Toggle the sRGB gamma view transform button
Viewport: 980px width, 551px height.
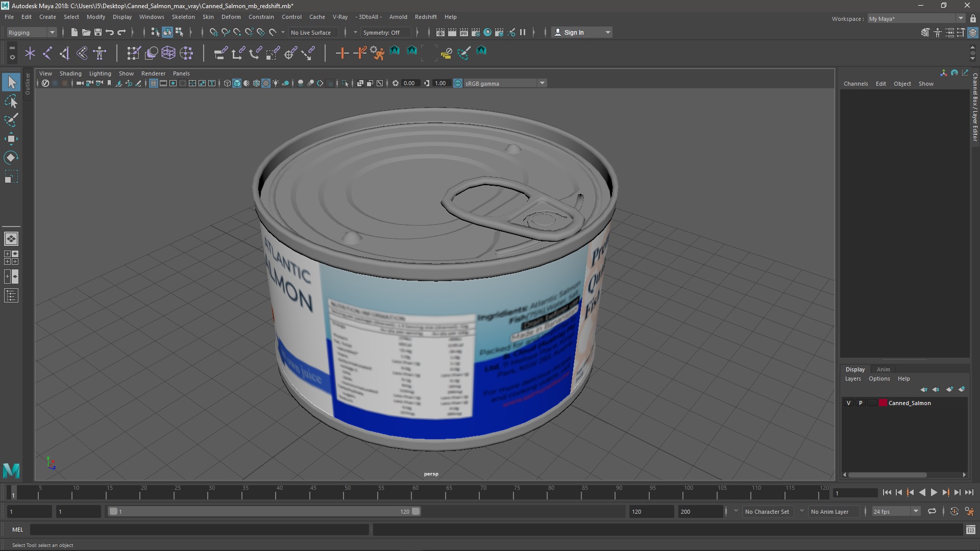[458, 83]
